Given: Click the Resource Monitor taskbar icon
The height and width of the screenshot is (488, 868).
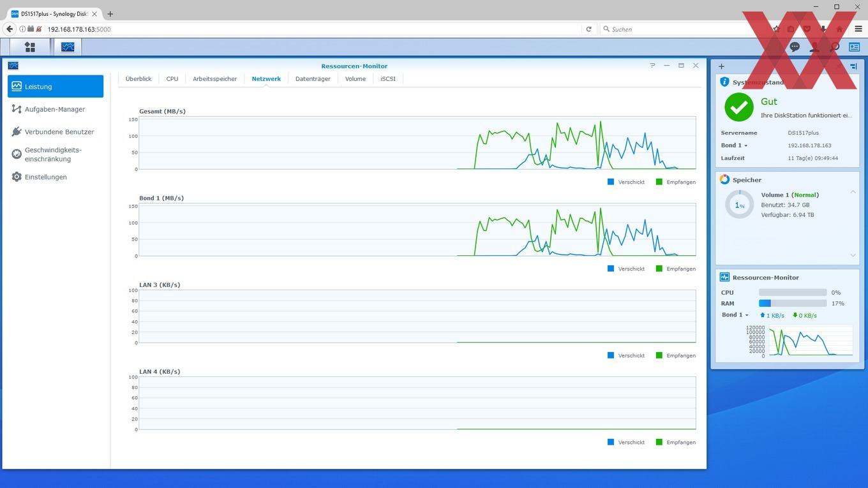Looking at the screenshot, I should [68, 47].
